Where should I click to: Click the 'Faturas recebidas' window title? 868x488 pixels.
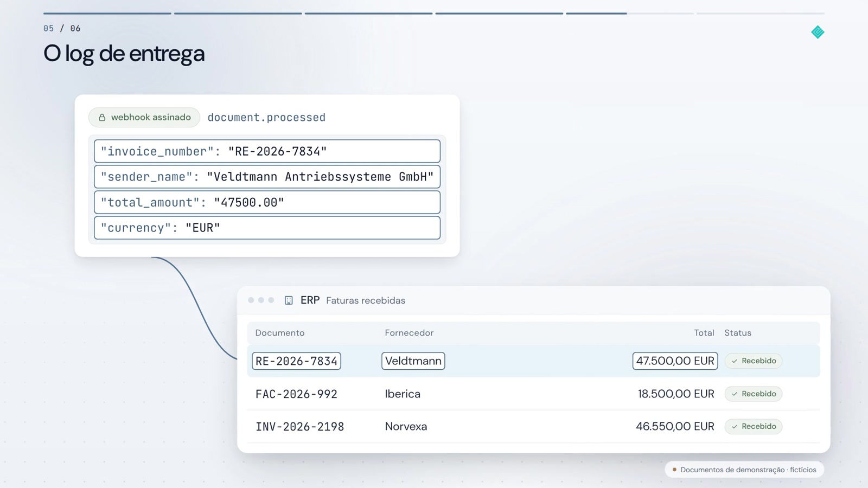tap(366, 300)
